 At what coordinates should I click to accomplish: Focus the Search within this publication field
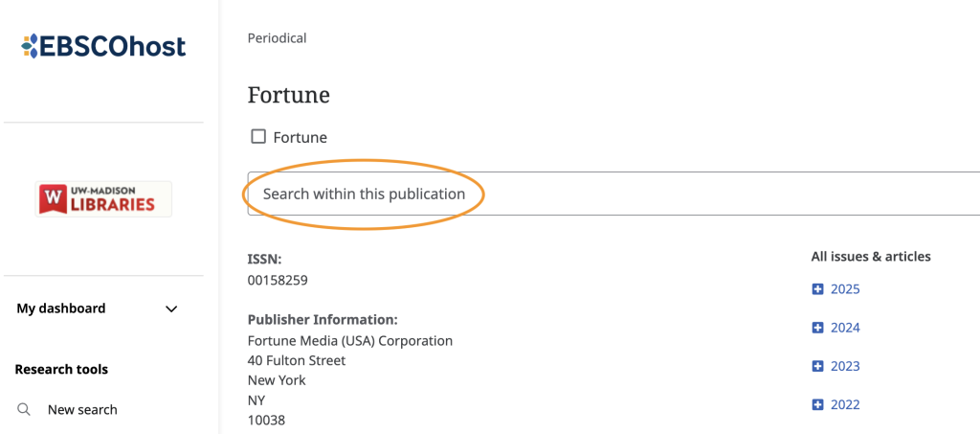(x=613, y=194)
